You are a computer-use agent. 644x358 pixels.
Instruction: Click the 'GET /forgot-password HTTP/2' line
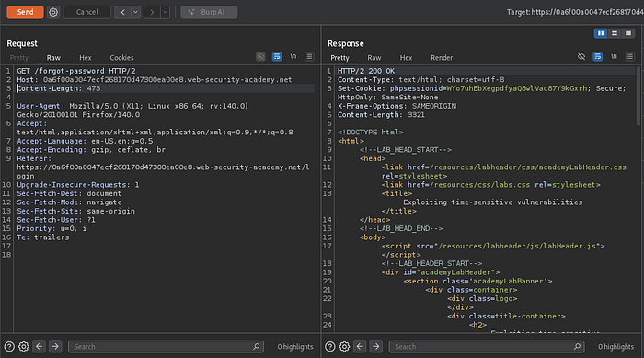[76, 71]
